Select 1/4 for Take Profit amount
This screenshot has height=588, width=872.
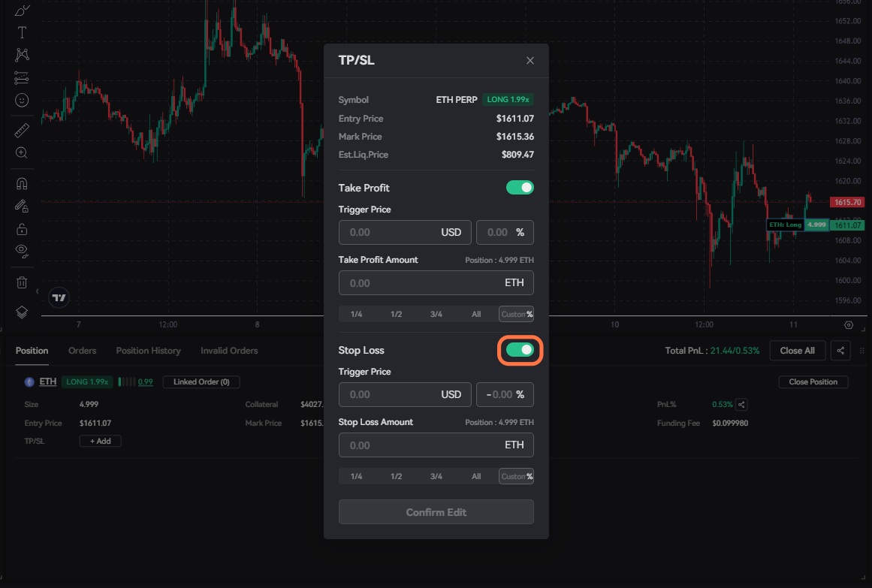(357, 315)
